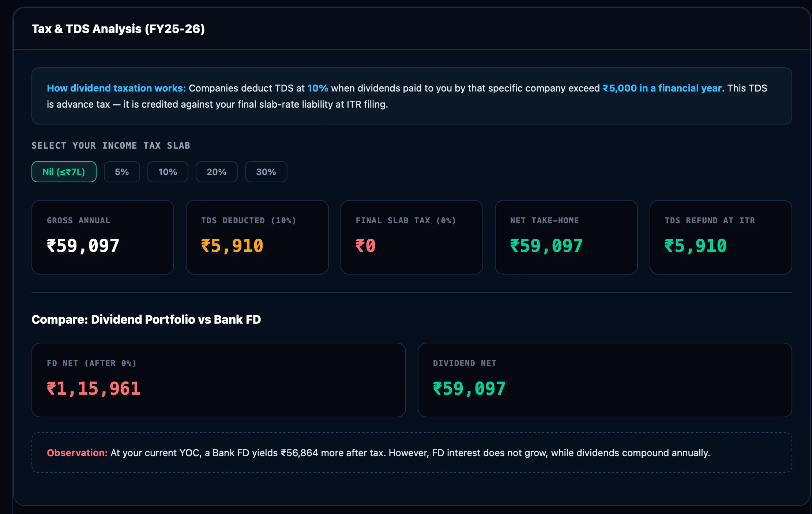The width and height of the screenshot is (812, 514).
Task: Click the 'FINAL SLAB TAX (0%)' label
Action: [406, 220]
